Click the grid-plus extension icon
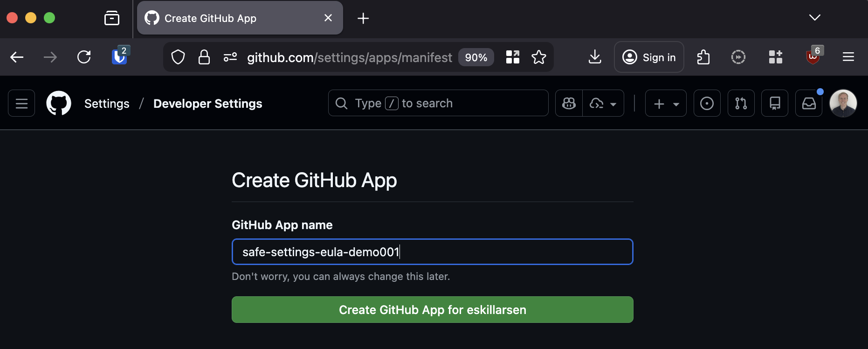 tap(776, 57)
